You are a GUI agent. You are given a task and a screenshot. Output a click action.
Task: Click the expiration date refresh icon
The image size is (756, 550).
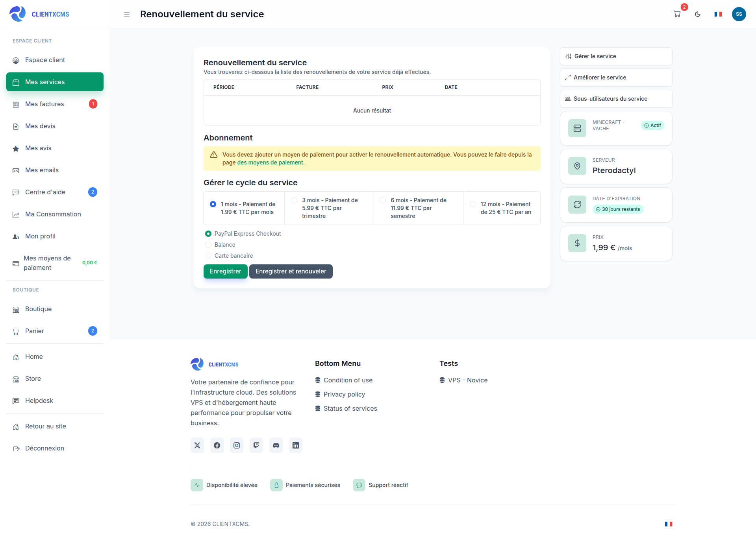(x=577, y=205)
